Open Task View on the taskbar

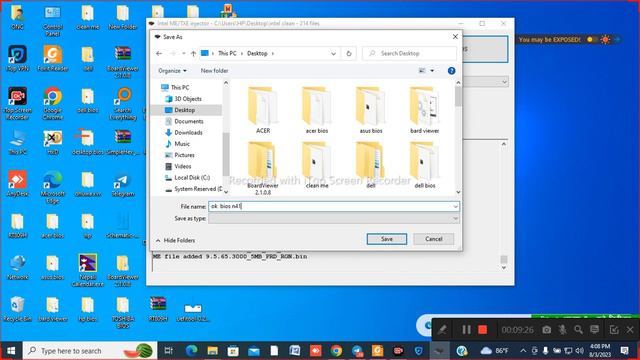click(x=168, y=351)
